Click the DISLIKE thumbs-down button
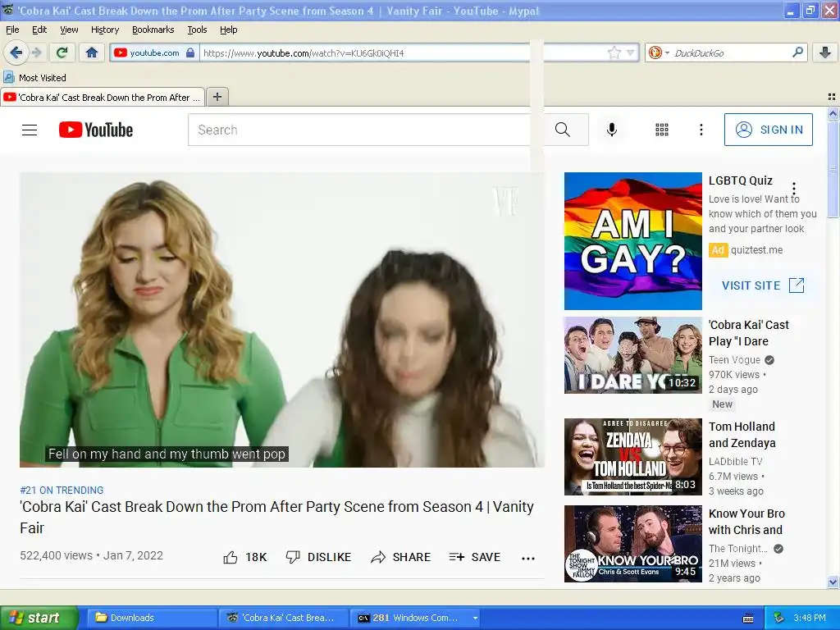Image resolution: width=840 pixels, height=630 pixels. coord(318,557)
